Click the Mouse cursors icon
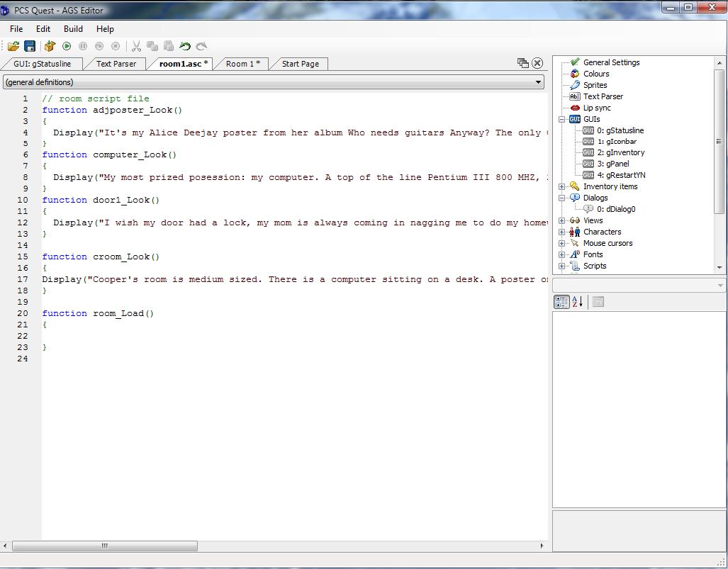Screen dimensions: 728x569 (575, 243)
